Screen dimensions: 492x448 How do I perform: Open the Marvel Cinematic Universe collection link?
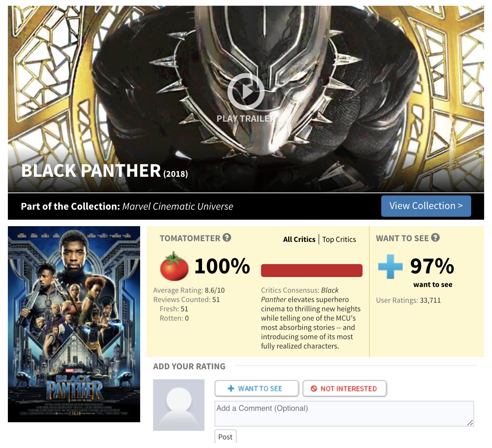click(x=177, y=206)
